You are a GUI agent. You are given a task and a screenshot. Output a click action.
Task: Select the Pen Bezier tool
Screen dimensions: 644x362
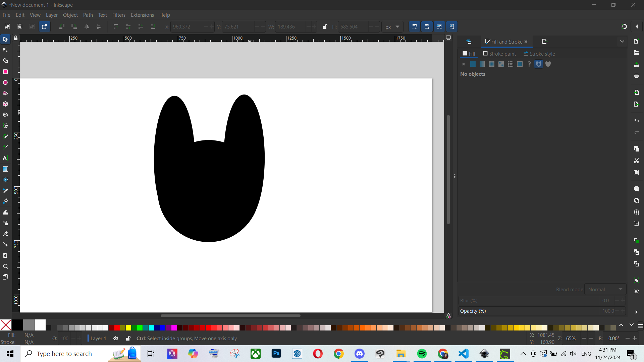(5, 126)
